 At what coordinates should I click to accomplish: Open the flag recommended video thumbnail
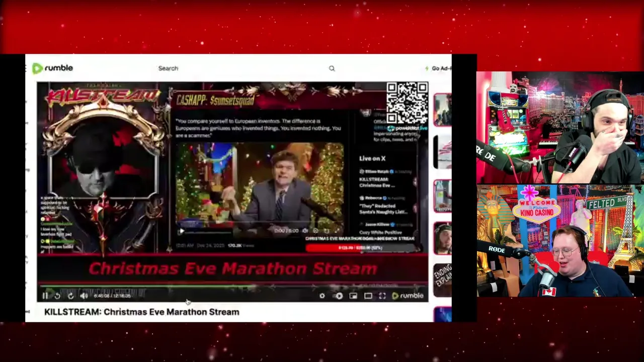(442, 152)
